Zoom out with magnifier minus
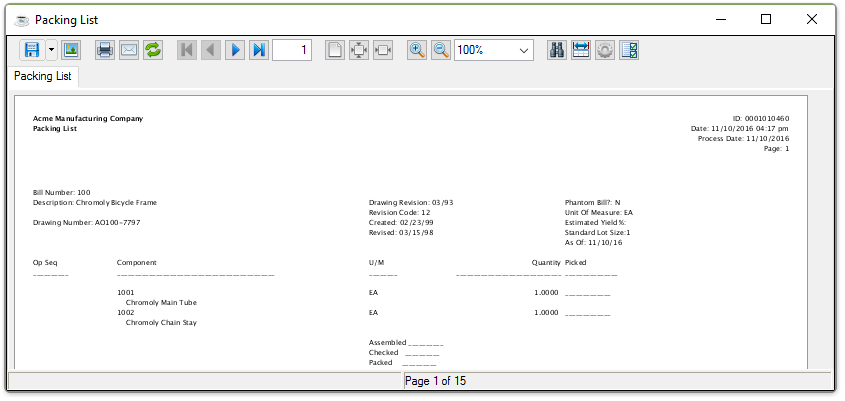 point(441,50)
